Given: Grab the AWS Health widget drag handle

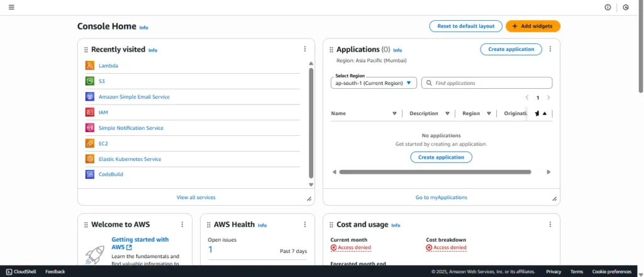Looking at the screenshot, I should coord(209,225).
